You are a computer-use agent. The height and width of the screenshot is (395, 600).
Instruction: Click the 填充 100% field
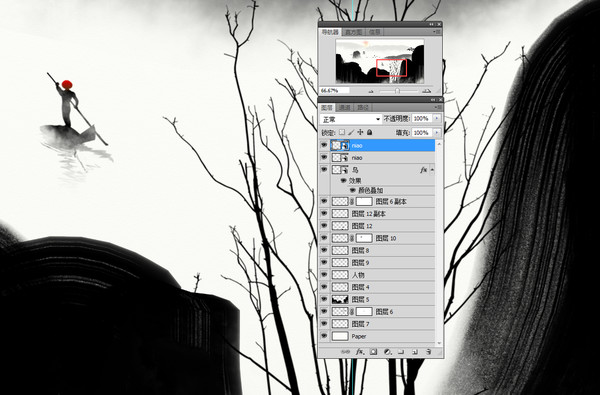tap(422, 132)
